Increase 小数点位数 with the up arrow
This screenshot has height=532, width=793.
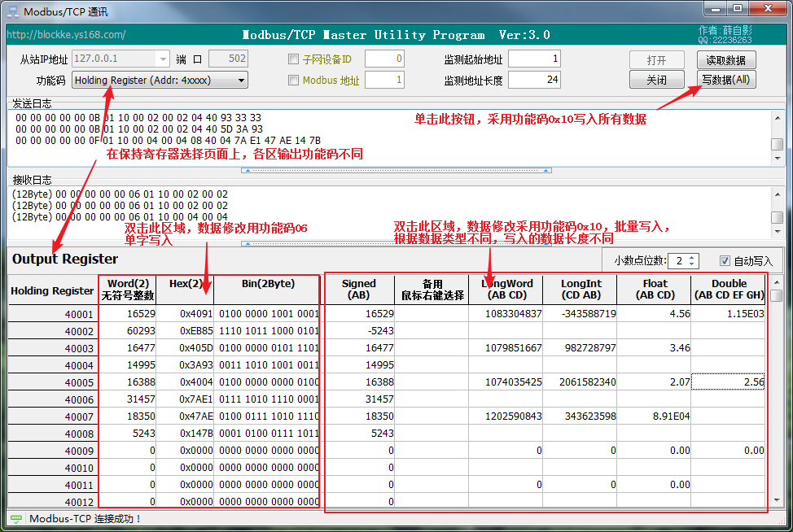tap(692, 257)
